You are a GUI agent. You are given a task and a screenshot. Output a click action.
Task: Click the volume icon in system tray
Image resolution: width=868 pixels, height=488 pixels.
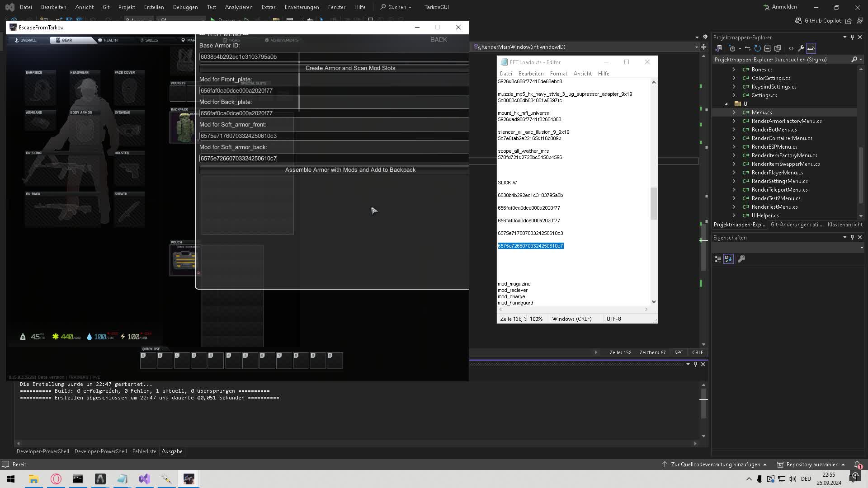[x=793, y=479]
